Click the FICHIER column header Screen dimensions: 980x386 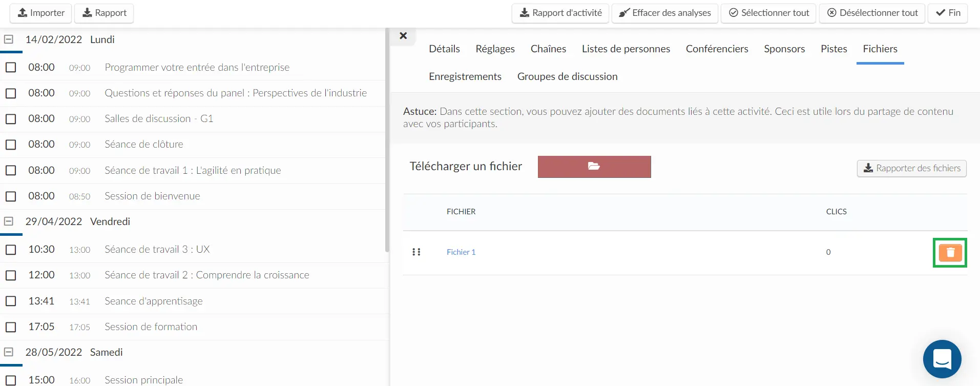tap(461, 212)
